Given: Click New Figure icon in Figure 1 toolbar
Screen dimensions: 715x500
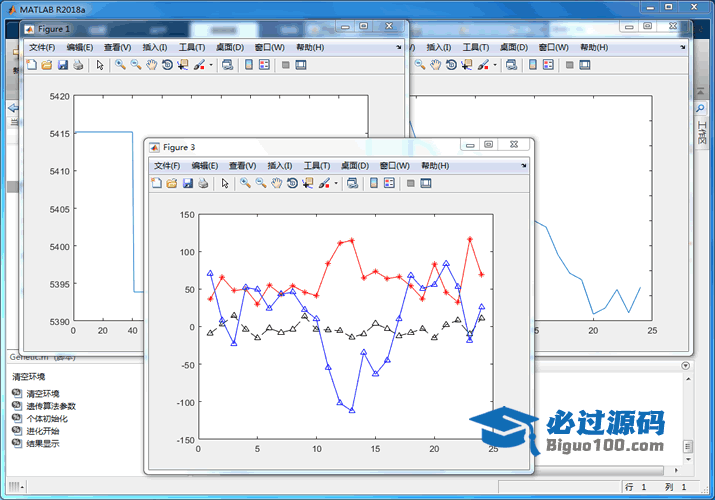Looking at the screenshot, I should pyautogui.click(x=31, y=65).
